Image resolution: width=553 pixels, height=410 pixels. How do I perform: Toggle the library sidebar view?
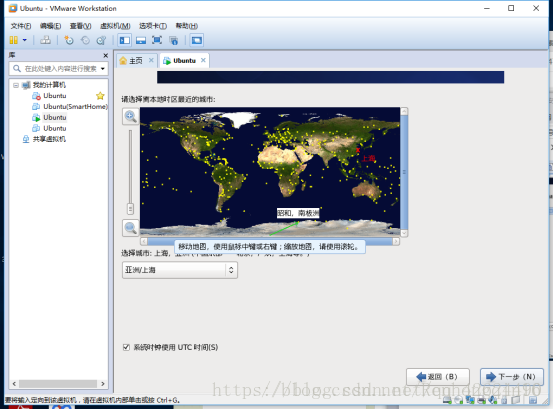(x=124, y=40)
